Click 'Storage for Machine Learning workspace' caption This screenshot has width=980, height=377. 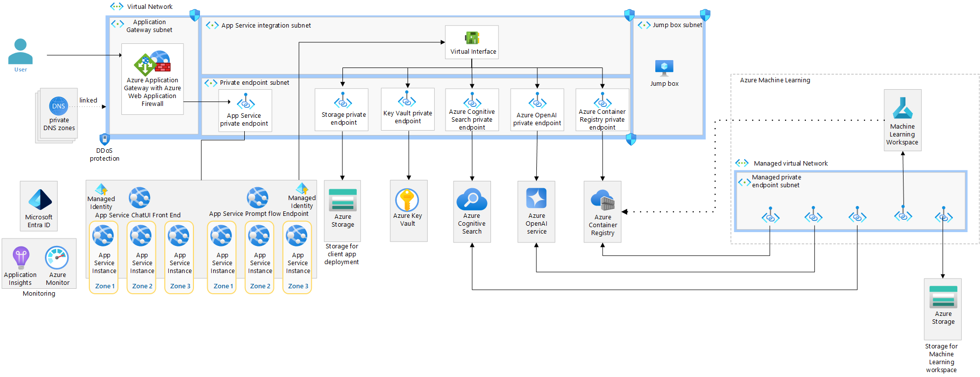coord(941,358)
